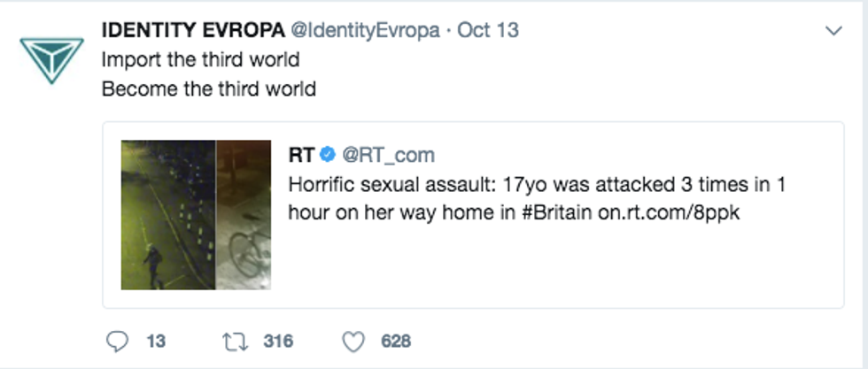
Task: Click the retweet count 316
Action: pos(278,341)
